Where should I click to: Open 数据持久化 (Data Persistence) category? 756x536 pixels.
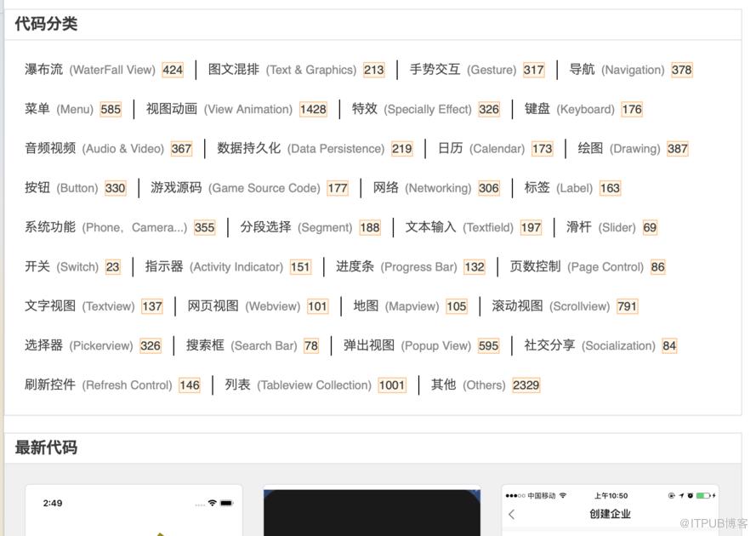click(x=301, y=149)
